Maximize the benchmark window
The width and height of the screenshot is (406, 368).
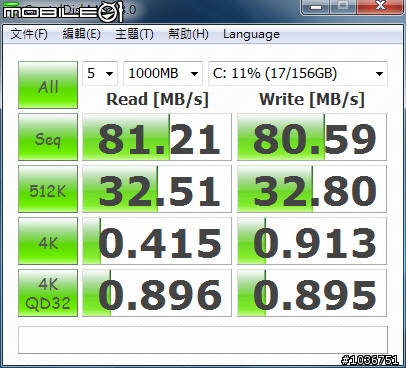[343, 7]
